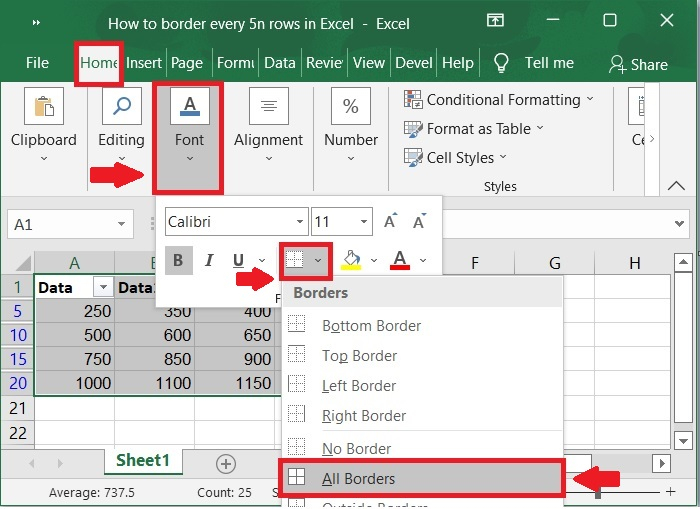This screenshot has height=509, width=700.
Task: Click zoom in plus on status bar
Action: 671,492
